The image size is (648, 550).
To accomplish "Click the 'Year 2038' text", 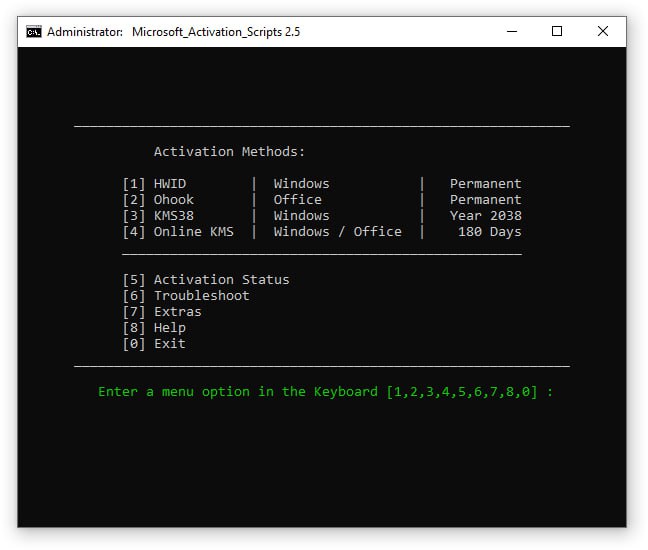I will click(485, 216).
